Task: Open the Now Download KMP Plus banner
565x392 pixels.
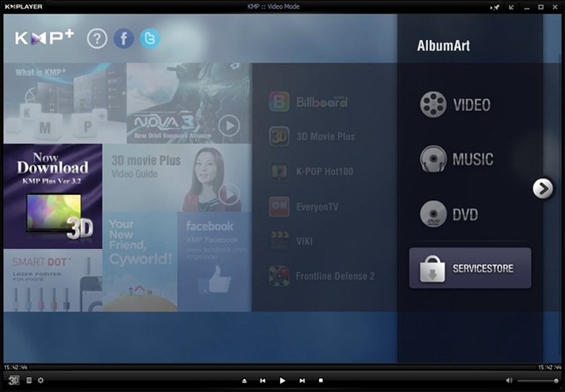Action: coord(53,196)
